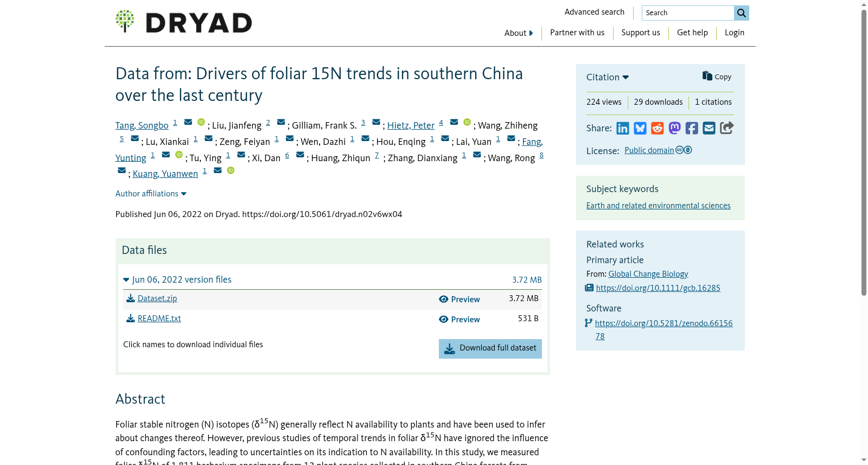The height and width of the screenshot is (465, 868).
Task: Open affiliation footnote 2 for Liu, Jianfeng
Action: [x=268, y=123]
